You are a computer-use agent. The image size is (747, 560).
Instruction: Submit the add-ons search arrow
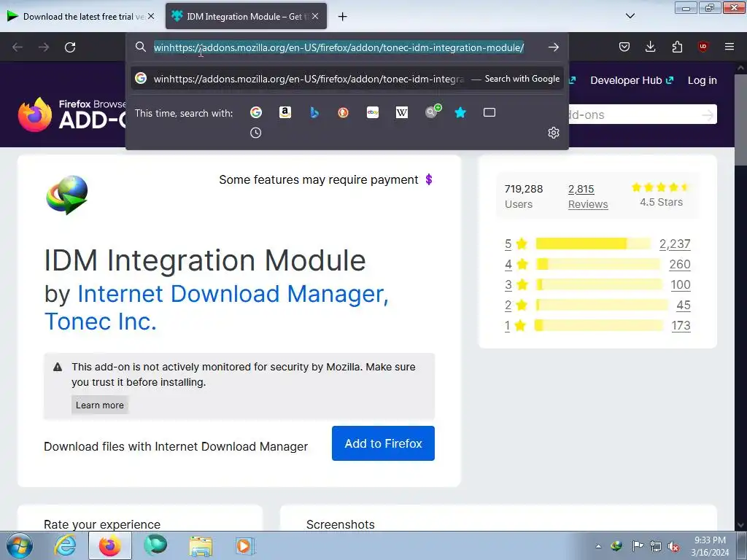coord(708,114)
